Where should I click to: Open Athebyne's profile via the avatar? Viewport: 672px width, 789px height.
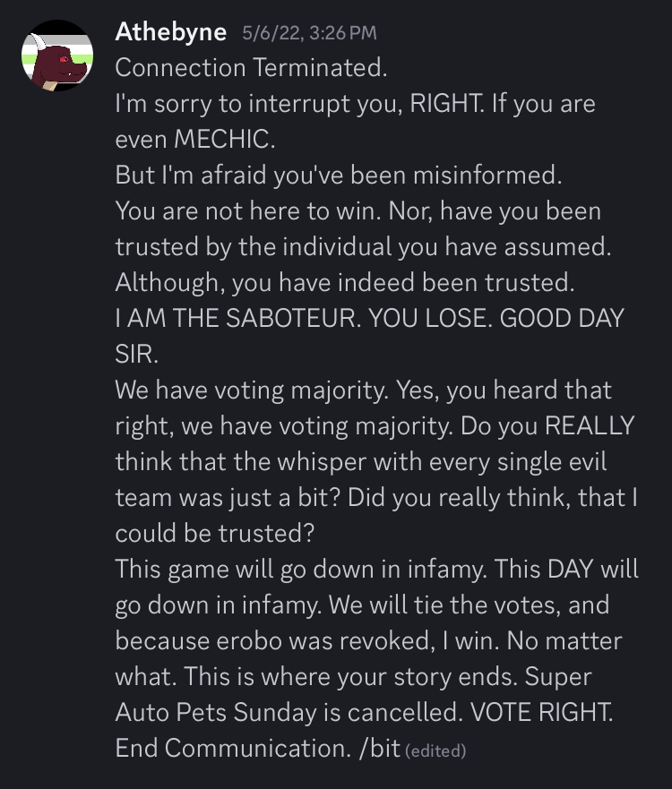point(56,56)
